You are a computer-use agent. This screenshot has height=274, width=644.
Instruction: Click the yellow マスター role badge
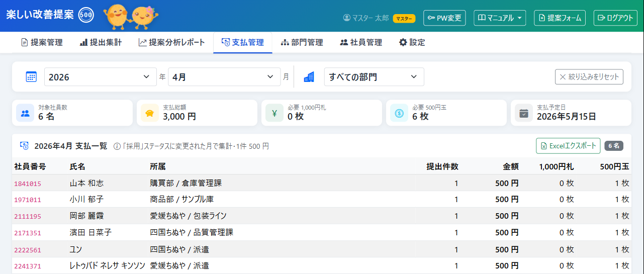pos(404,18)
